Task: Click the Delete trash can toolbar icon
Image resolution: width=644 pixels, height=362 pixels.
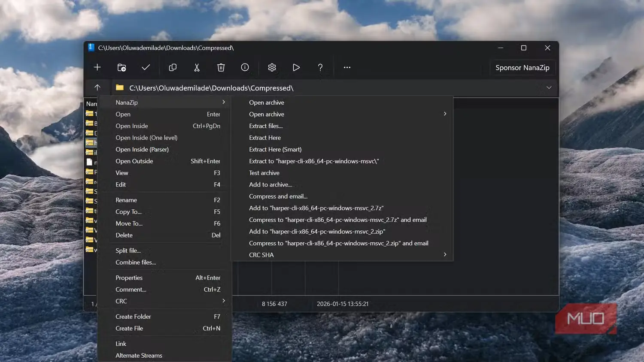Action: tap(221, 67)
